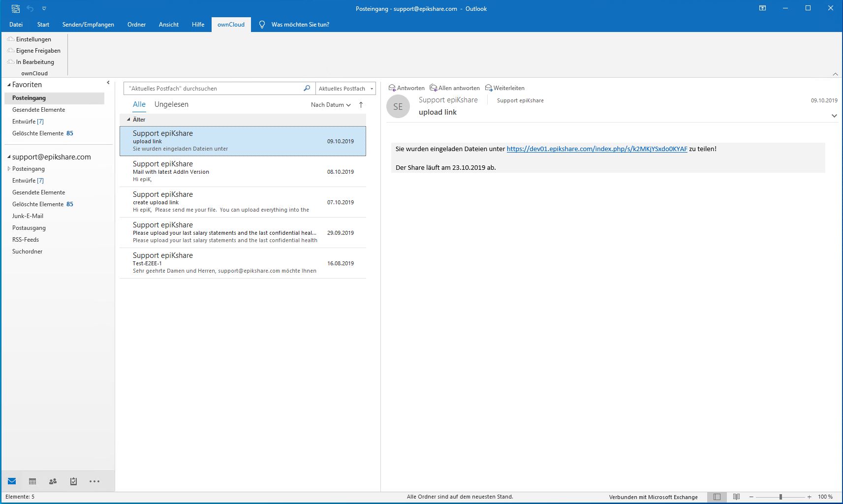Screen dimensions: 843x504
Task: Expand the account Posteingang subfolders
Action: tap(9, 169)
